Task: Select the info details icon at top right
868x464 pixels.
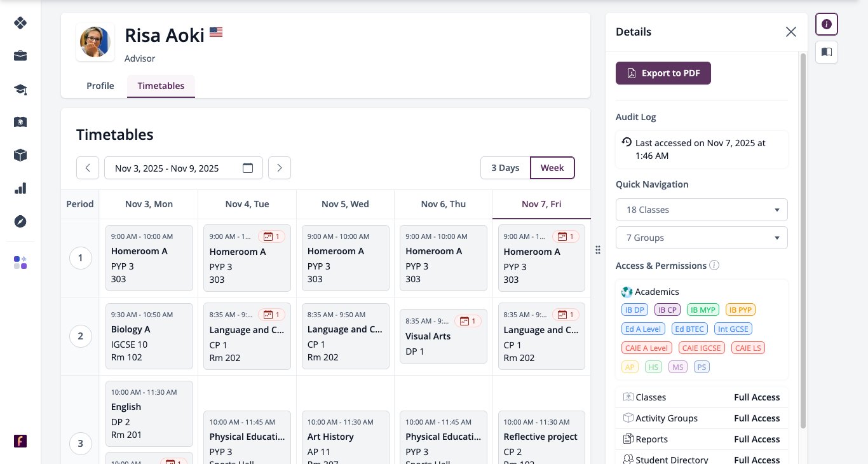Action: (x=827, y=24)
